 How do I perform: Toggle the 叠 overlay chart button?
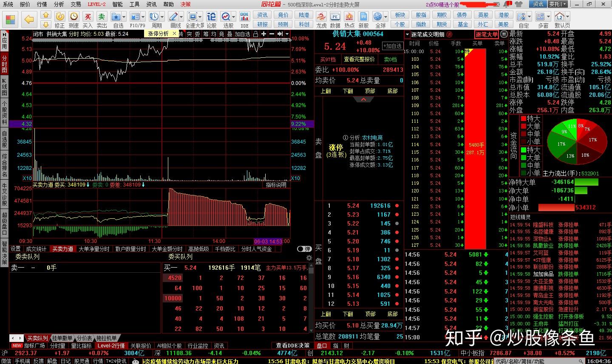tap(229, 34)
